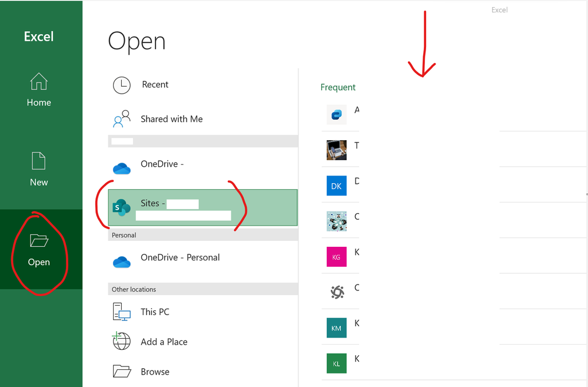The image size is (588, 387).
Task: Open the frequent site with gray pinwheel logo
Action: [336, 292]
